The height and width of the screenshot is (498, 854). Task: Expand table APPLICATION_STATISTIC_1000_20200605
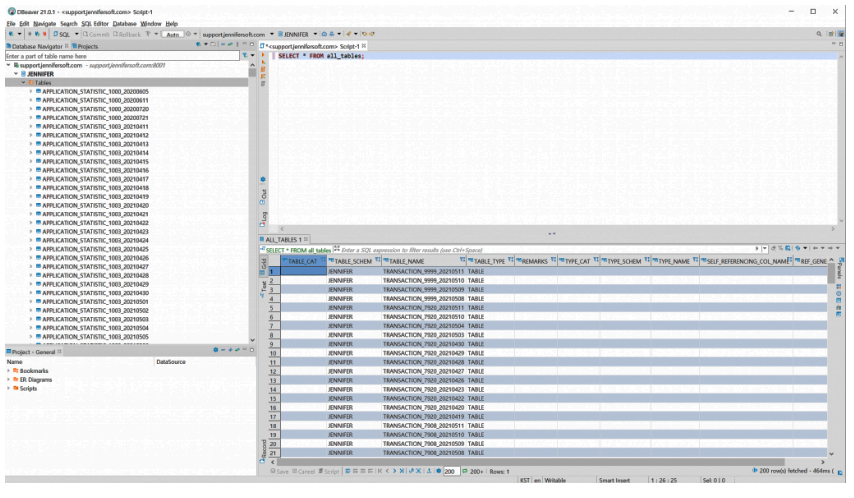pyautogui.click(x=31, y=92)
